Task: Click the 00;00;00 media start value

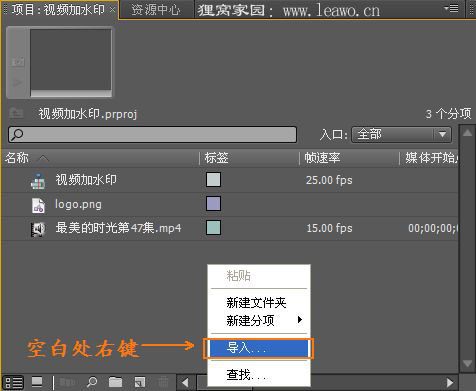Action: [x=433, y=228]
